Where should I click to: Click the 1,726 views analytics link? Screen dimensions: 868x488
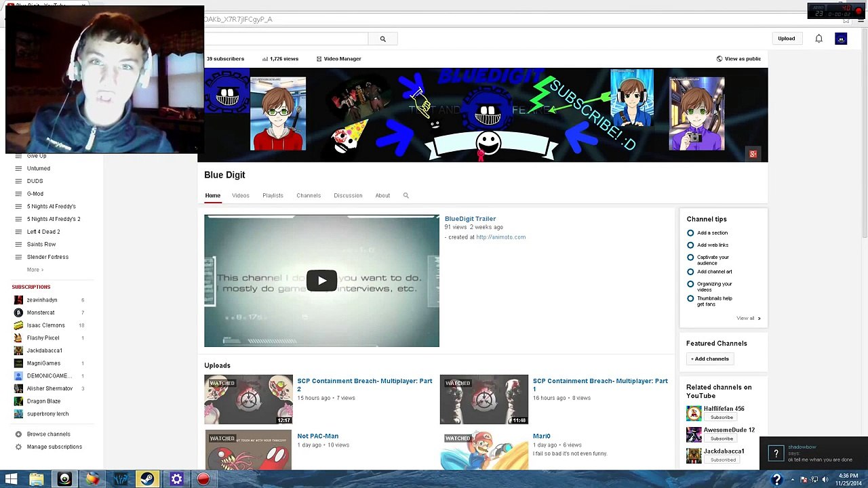click(x=280, y=59)
